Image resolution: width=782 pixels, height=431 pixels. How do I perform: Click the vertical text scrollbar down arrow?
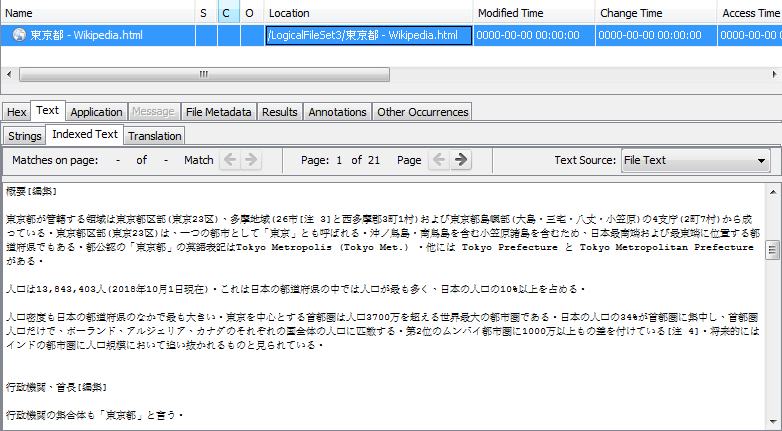click(x=772, y=423)
